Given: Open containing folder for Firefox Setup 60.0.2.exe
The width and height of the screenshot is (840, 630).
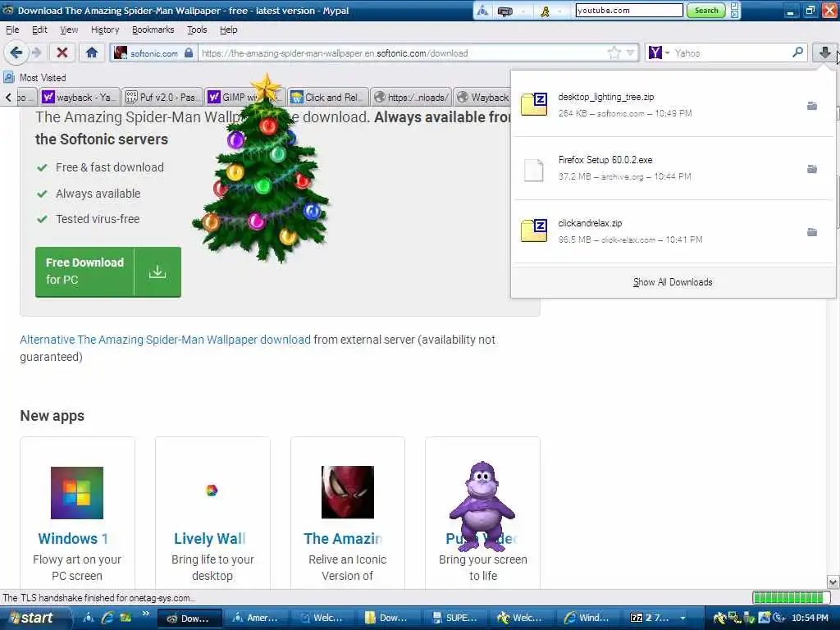Looking at the screenshot, I should pyautogui.click(x=812, y=169).
